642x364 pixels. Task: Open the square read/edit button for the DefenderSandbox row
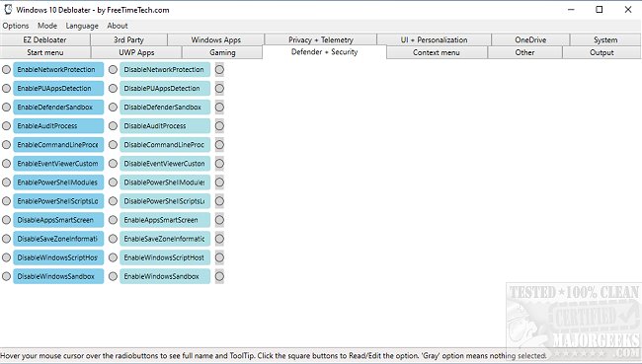pyautogui.click(x=219, y=108)
